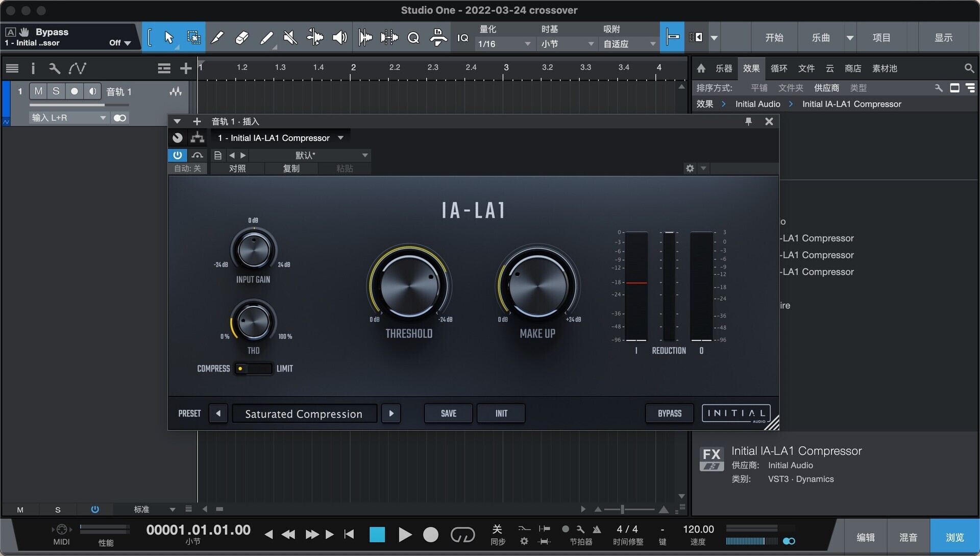Click the IQ input quantize button
Screen dimensions: 980x556
462,37
